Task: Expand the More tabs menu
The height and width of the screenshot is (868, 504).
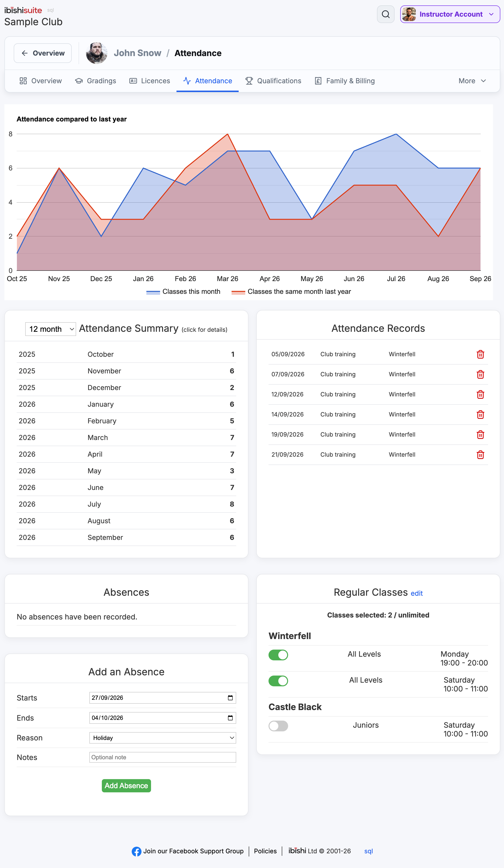Action: click(472, 81)
